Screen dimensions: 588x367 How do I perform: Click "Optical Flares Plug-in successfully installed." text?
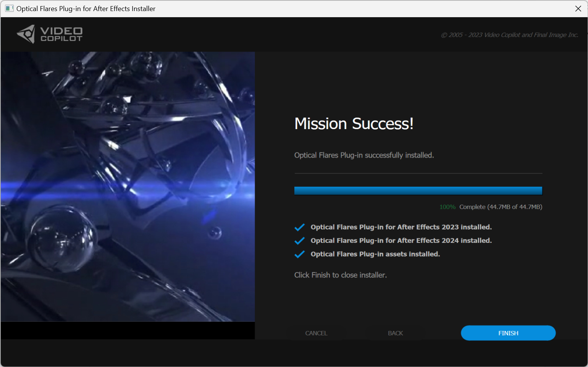tap(364, 155)
